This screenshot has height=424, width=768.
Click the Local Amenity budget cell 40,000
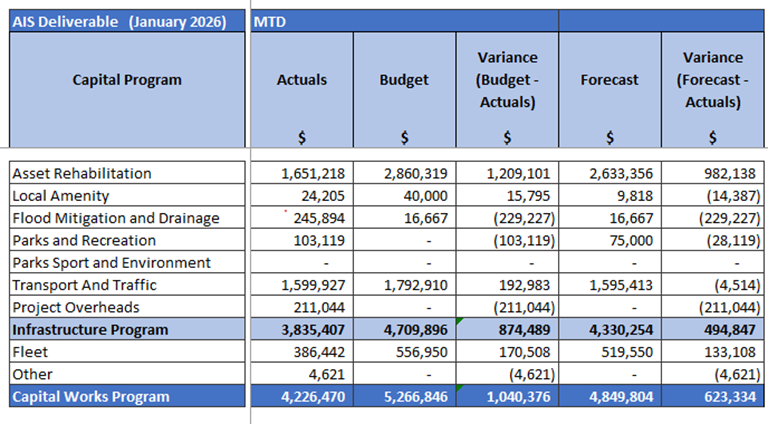pos(404,196)
